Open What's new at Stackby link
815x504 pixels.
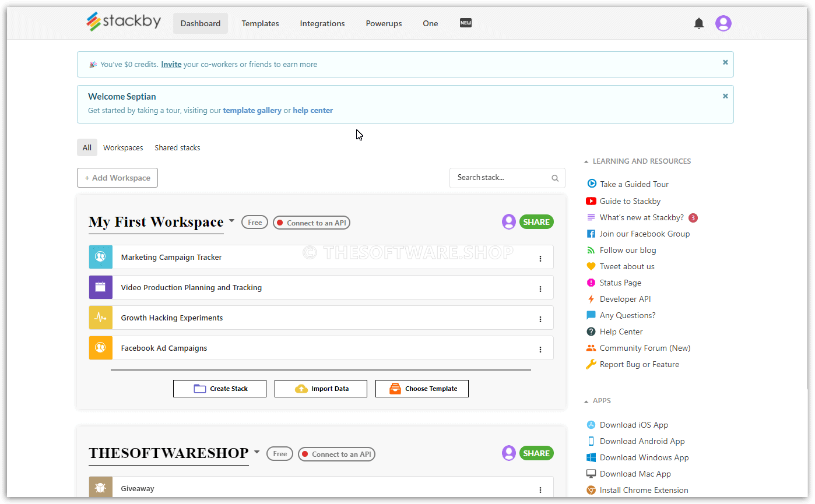(x=642, y=217)
